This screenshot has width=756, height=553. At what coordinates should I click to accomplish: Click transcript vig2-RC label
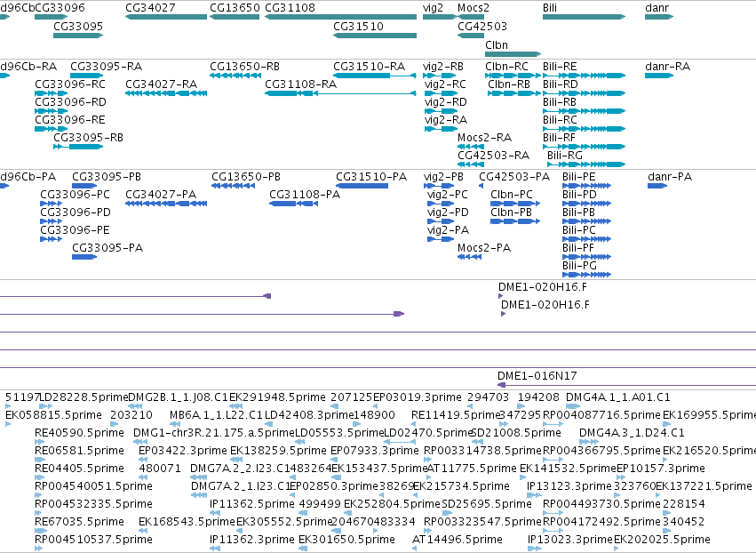pyautogui.click(x=445, y=84)
